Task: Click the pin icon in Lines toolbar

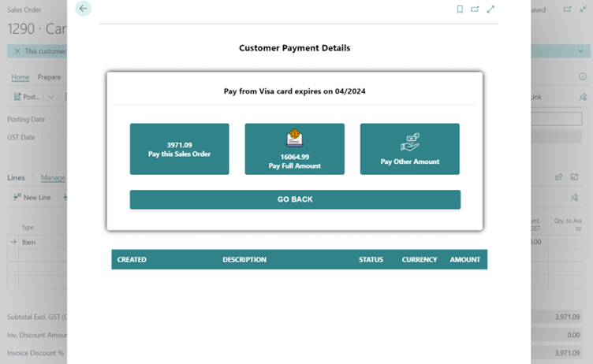Action: [x=574, y=197]
